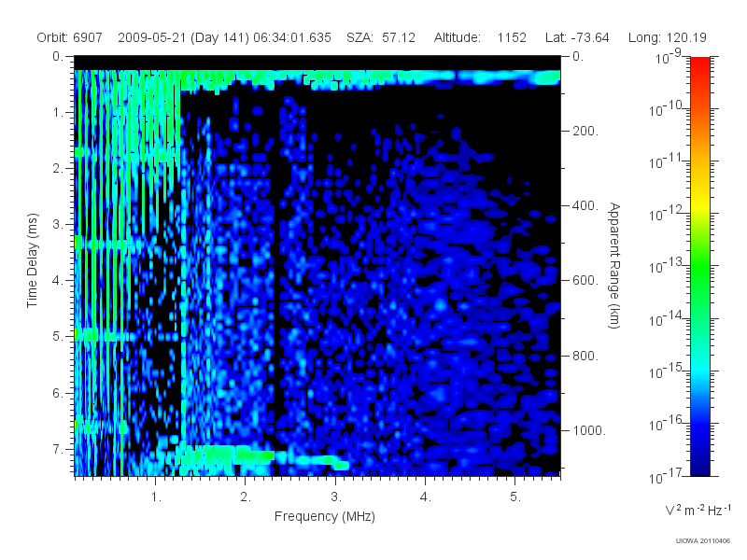This screenshot has height=560, width=747.
Task: Click the 'Lat: -73.64' value
Action: [577, 37]
